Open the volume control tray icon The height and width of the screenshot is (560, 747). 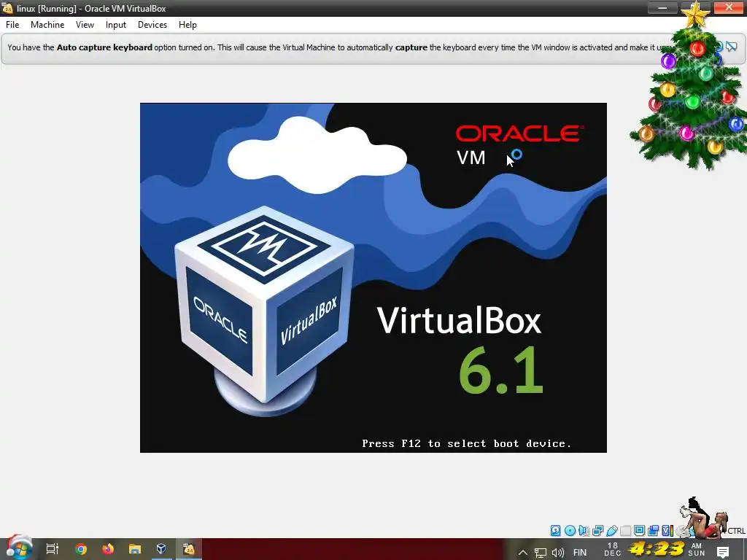558,553
